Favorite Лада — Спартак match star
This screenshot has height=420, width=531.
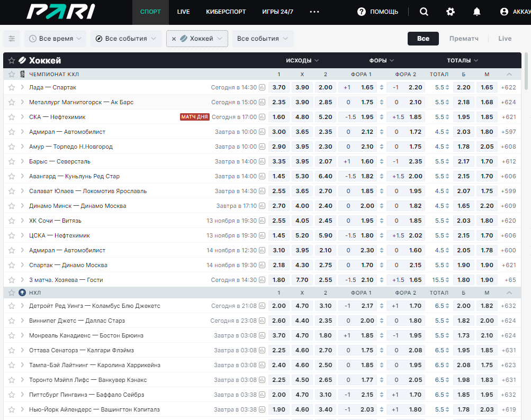coord(12,87)
